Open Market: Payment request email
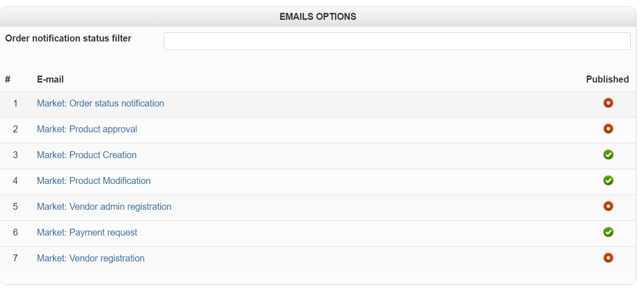 pos(87,232)
